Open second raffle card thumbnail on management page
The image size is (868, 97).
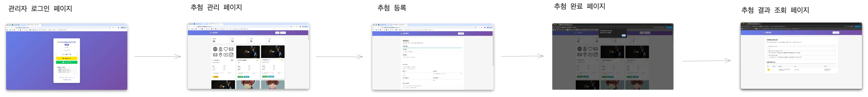click(248, 52)
